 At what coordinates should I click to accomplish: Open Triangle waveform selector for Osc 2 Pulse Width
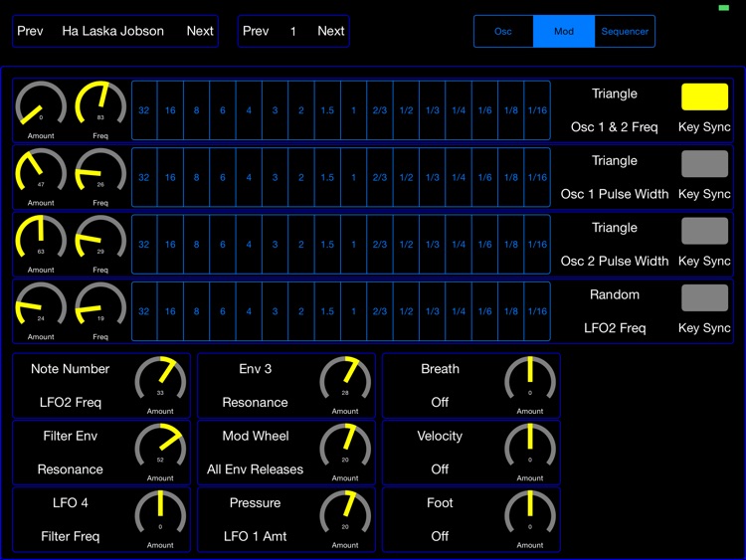(x=615, y=228)
